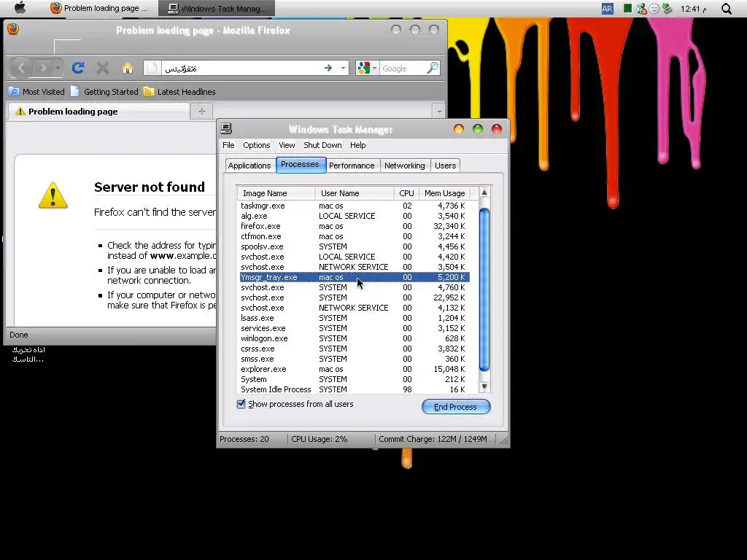The height and width of the screenshot is (560, 747).
Task: Switch to the Performance tab
Action: [x=352, y=166]
